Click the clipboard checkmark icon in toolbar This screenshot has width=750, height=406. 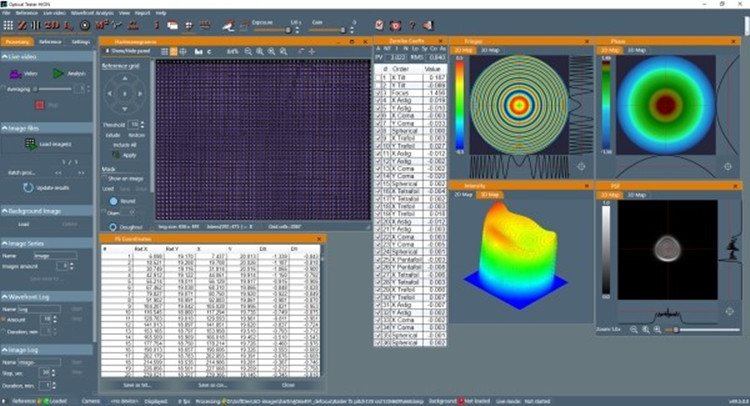[x=379, y=25]
